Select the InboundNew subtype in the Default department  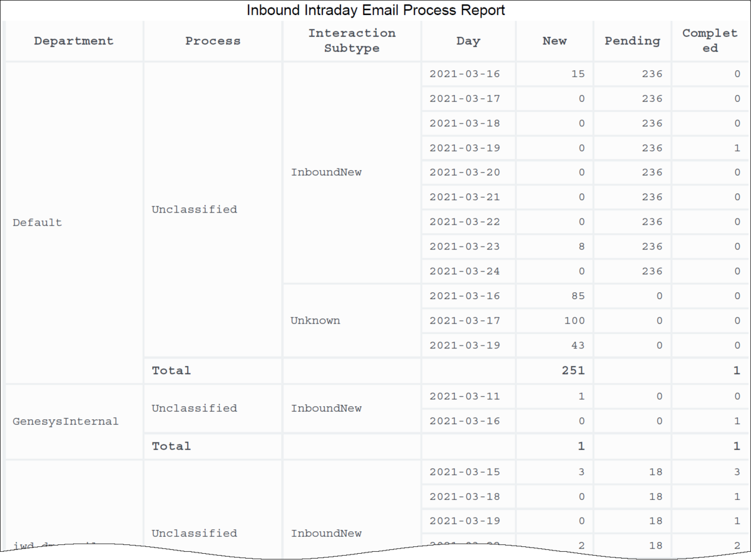(352, 173)
